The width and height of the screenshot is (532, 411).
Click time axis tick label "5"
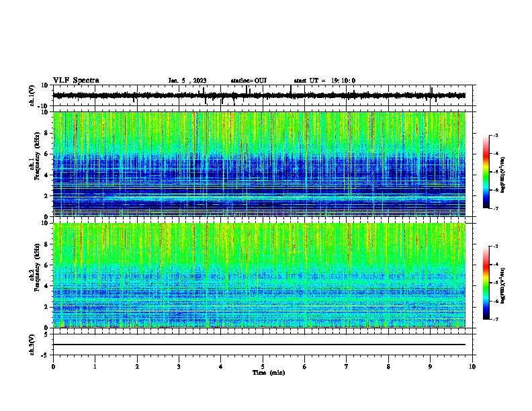coord(263,367)
